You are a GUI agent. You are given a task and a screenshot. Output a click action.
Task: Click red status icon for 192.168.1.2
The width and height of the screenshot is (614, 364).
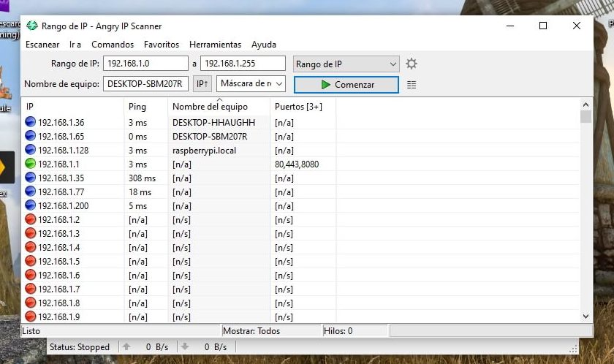(x=30, y=219)
